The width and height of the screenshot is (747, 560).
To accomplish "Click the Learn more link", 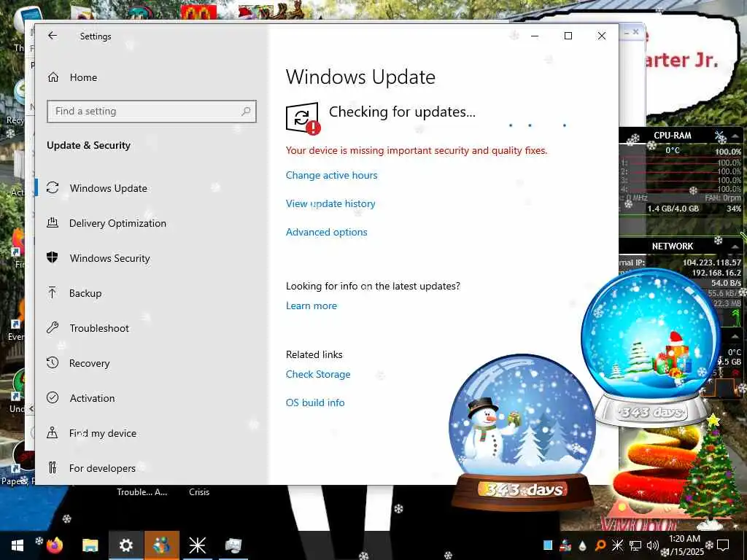I will click(x=311, y=306).
